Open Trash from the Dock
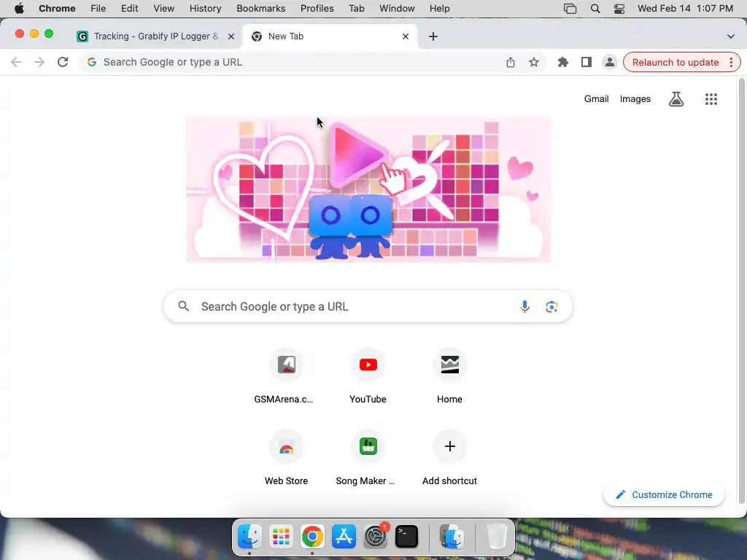The image size is (747, 560). (x=496, y=537)
